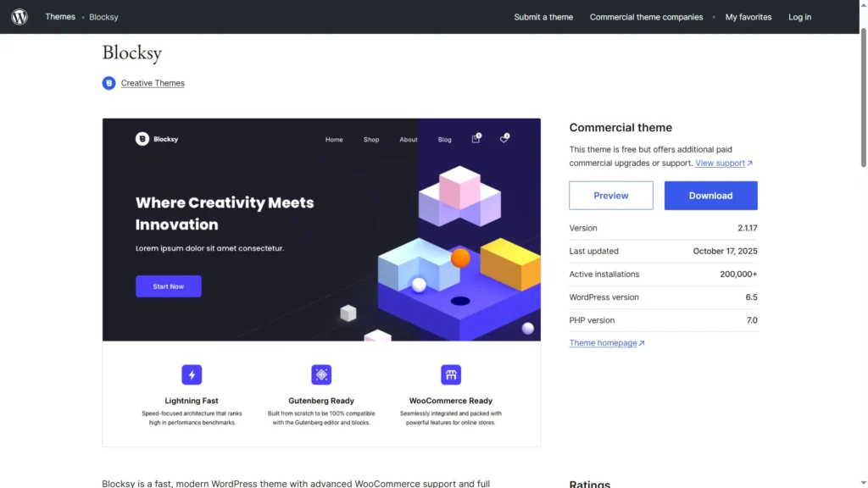Click the Creative Themes author avatar icon
The height and width of the screenshot is (488, 868).
coord(108,83)
